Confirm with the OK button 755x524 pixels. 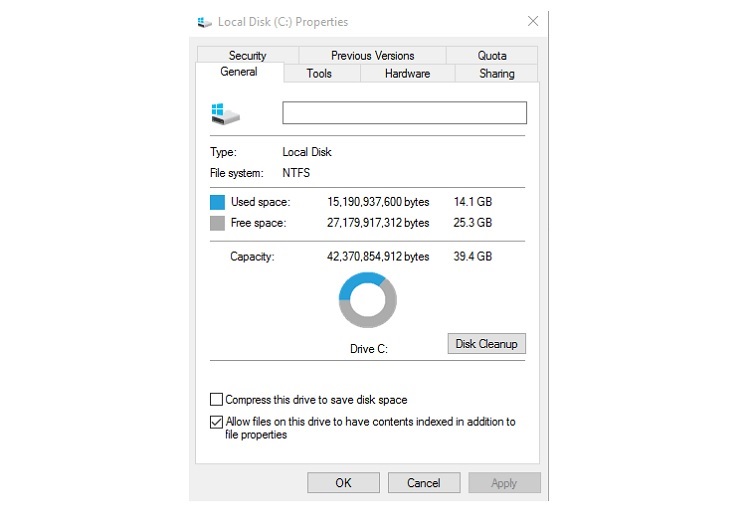point(343,483)
